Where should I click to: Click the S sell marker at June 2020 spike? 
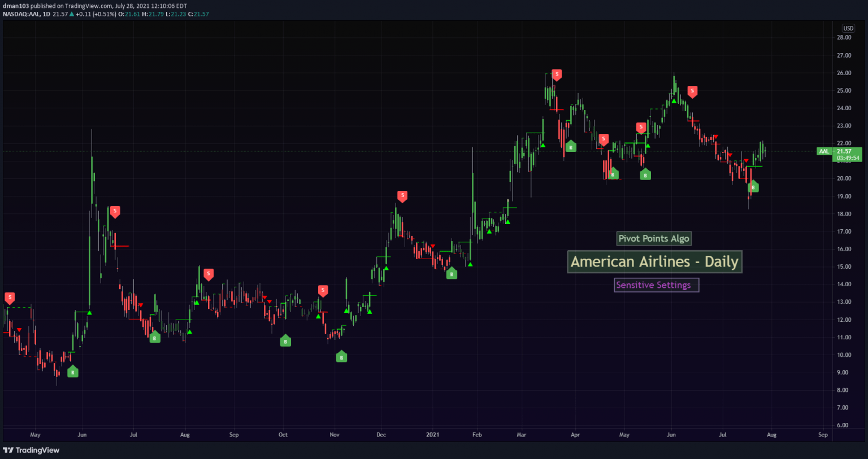click(x=115, y=212)
